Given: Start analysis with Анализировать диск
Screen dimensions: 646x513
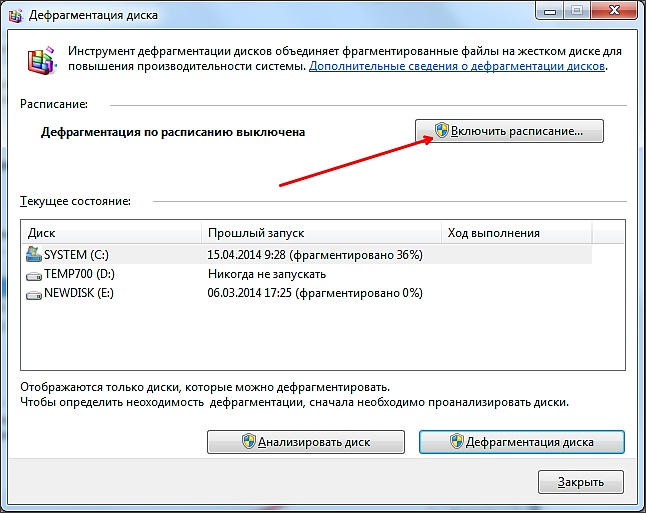Looking at the screenshot, I should (305, 442).
